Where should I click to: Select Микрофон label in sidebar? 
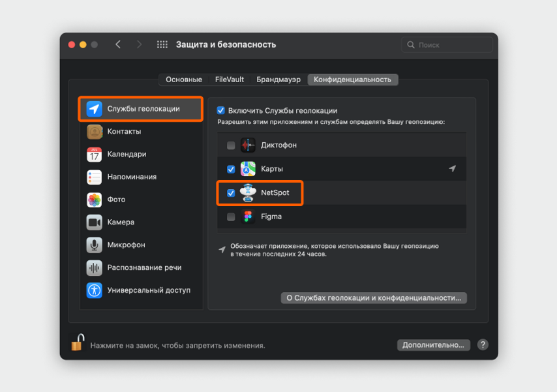pos(126,245)
